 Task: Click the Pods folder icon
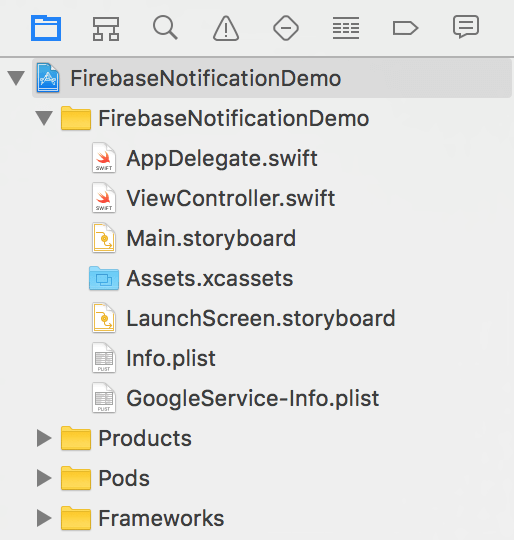pyautogui.click(x=76, y=478)
